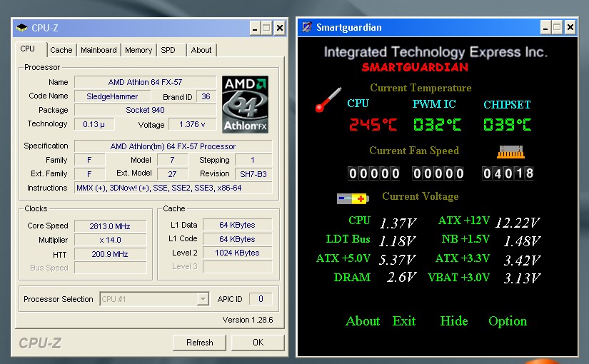Click the Package value Socket 940
The image size is (589, 364).
(x=145, y=110)
